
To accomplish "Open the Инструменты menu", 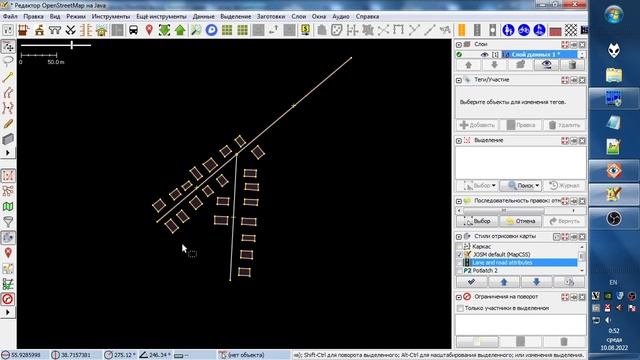I will pyautogui.click(x=111, y=16).
